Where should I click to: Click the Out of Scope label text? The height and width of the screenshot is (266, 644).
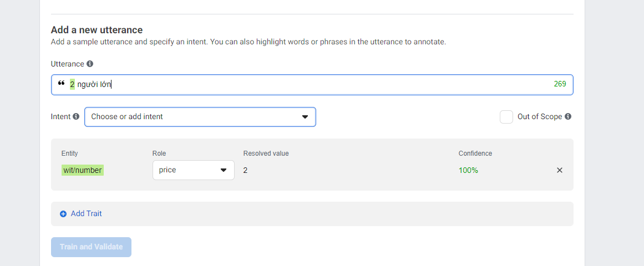click(539, 117)
